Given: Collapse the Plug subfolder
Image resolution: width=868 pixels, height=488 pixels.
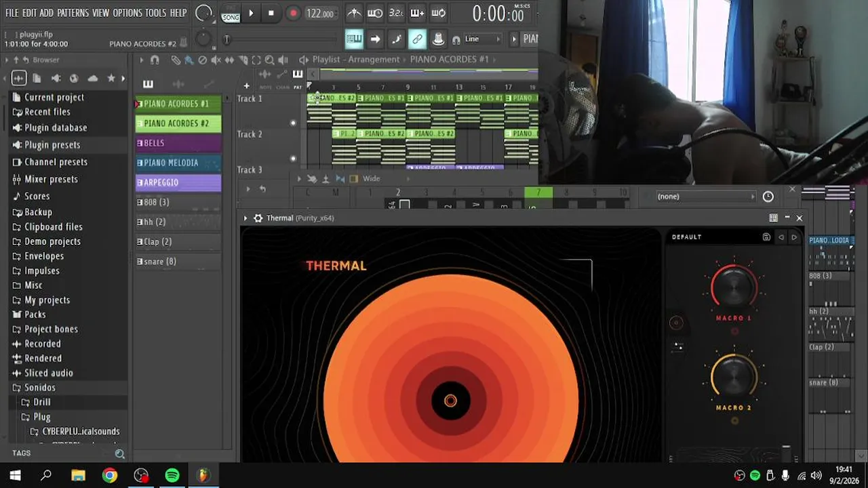Looking at the screenshot, I should click(36, 417).
